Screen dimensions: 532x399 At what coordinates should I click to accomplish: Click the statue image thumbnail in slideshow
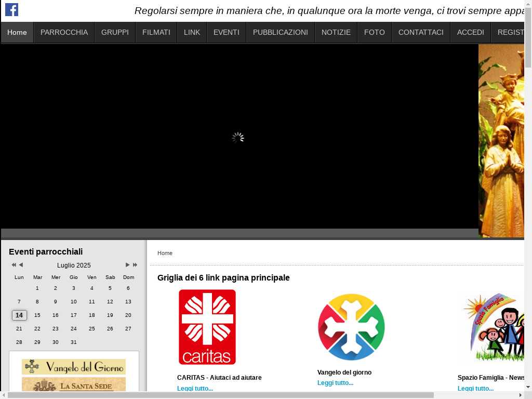tap(501, 141)
